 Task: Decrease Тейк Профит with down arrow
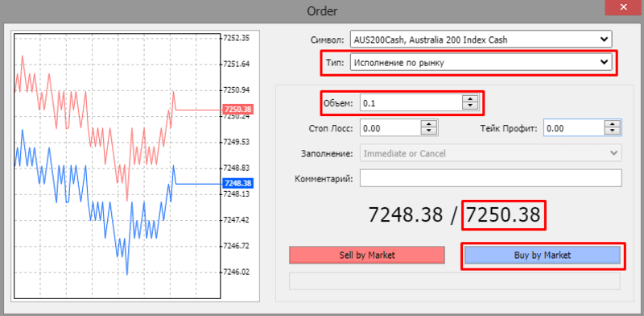point(613,131)
